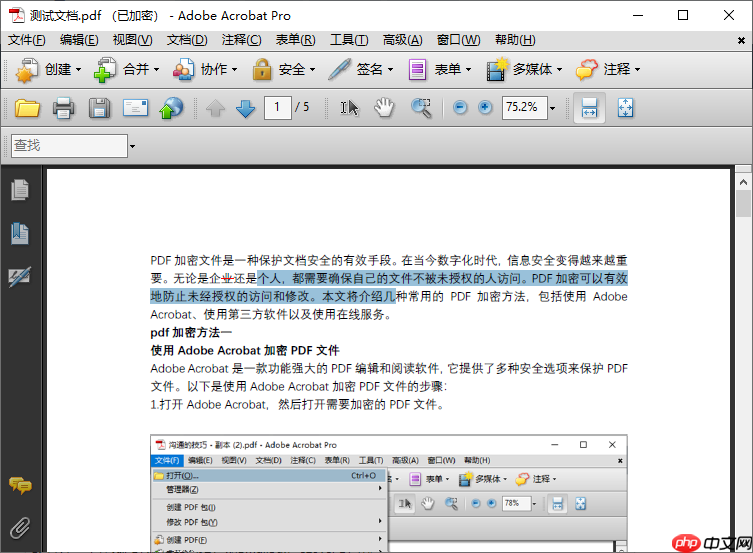Open the View (视图) menu
The width and height of the screenshot is (753, 553).
(x=132, y=40)
